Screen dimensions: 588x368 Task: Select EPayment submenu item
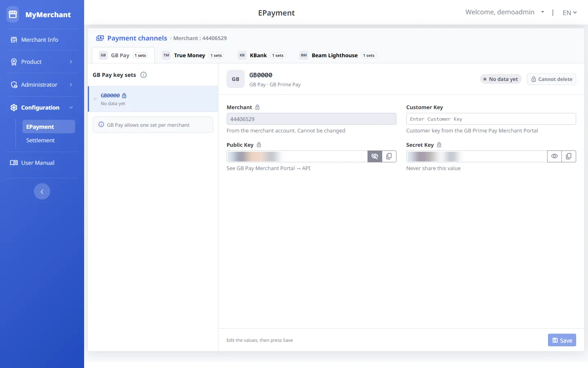click(49, 127)
